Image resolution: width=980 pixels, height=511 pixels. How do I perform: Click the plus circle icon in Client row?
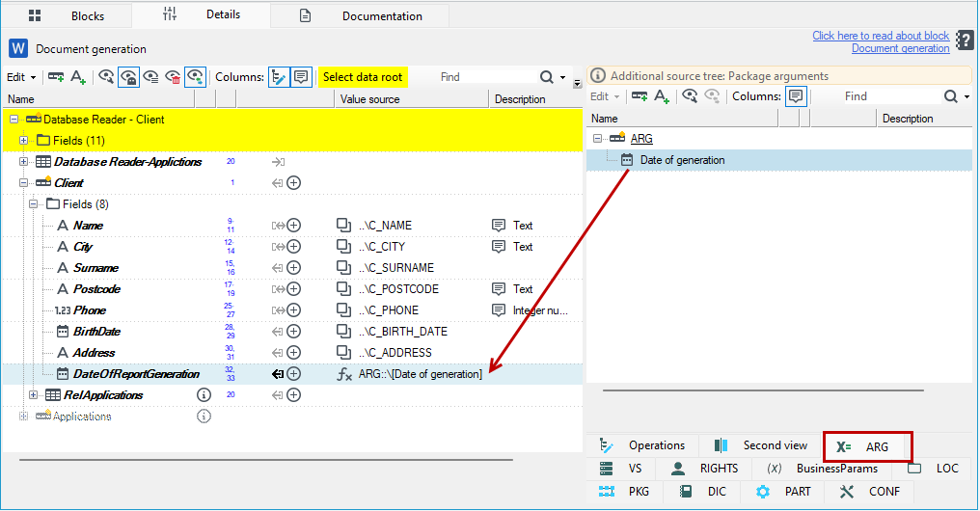tap(294, 182)
